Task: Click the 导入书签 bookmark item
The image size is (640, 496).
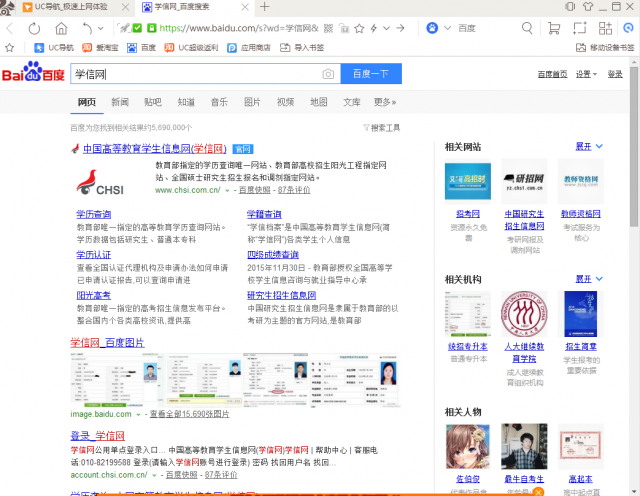Action: tap(302, 48)
